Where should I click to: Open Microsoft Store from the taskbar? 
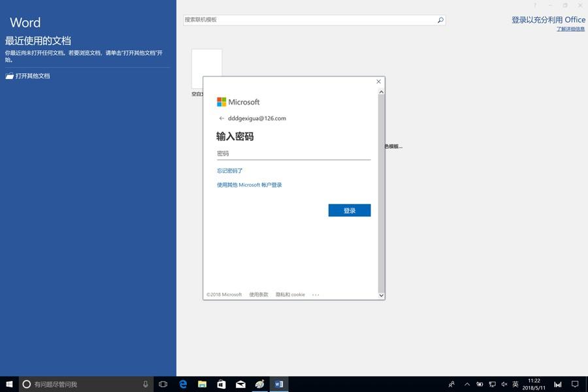coord(221,384)
